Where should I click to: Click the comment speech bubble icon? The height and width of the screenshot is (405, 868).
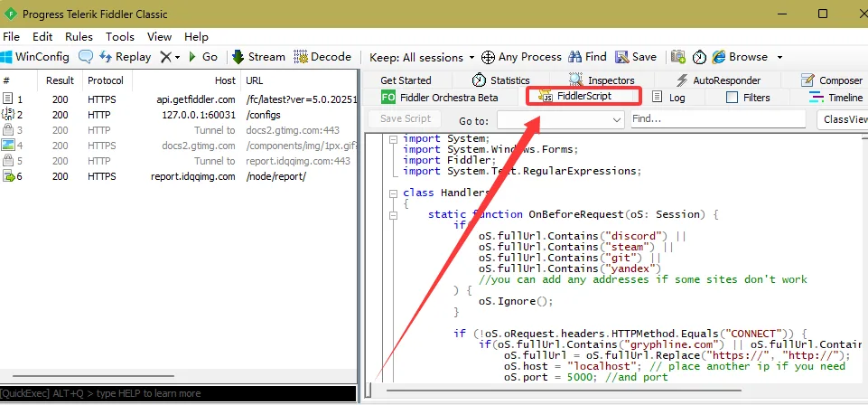coord(85,57)
